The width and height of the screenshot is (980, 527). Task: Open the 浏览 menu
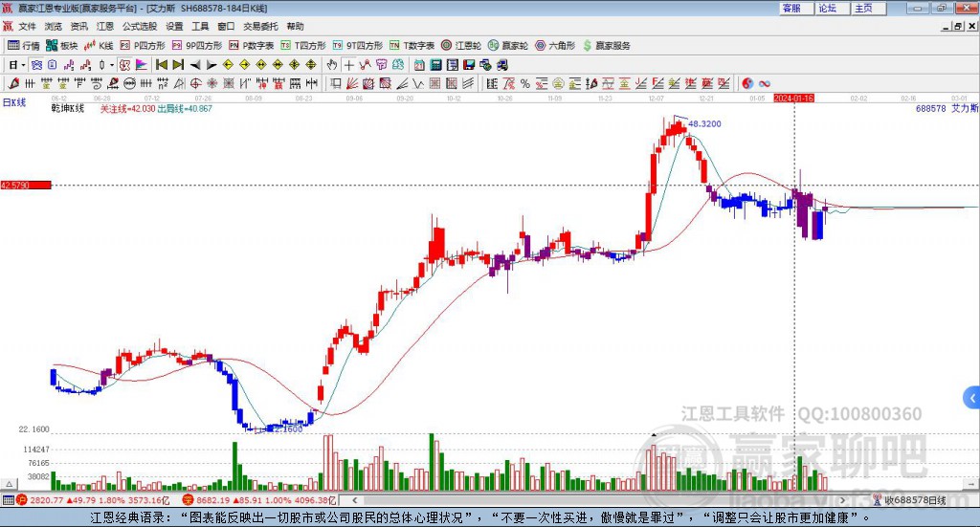pos(54,26)
